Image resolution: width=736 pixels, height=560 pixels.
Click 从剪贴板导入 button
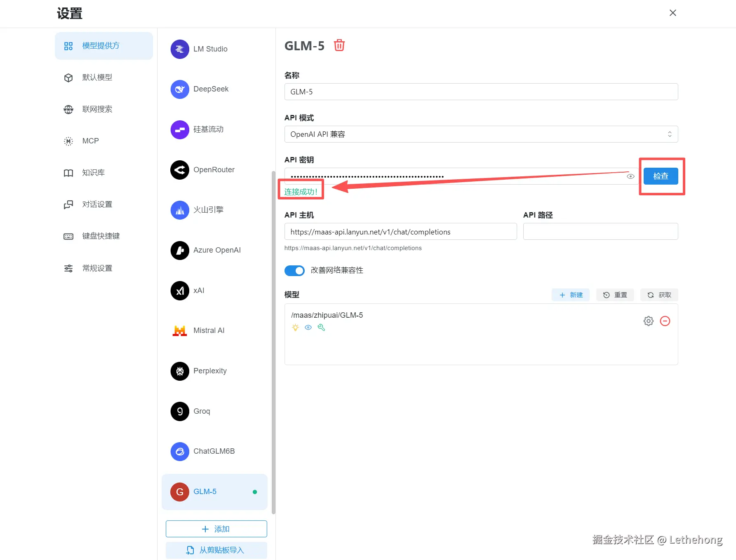pos(216,550)
